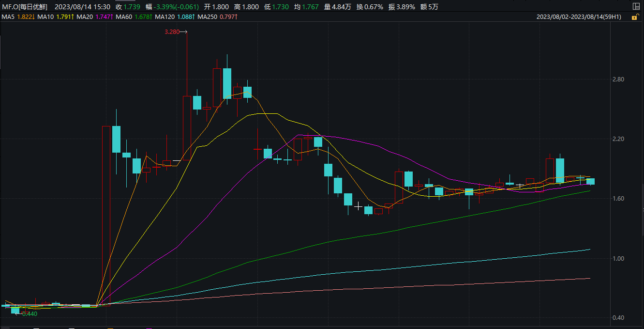Click the low price 1.730

point(281,7)
